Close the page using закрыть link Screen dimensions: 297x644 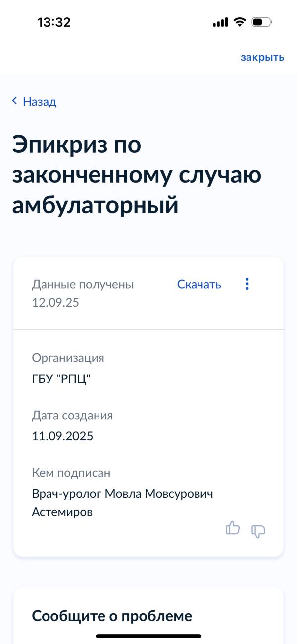pos(262,57)
